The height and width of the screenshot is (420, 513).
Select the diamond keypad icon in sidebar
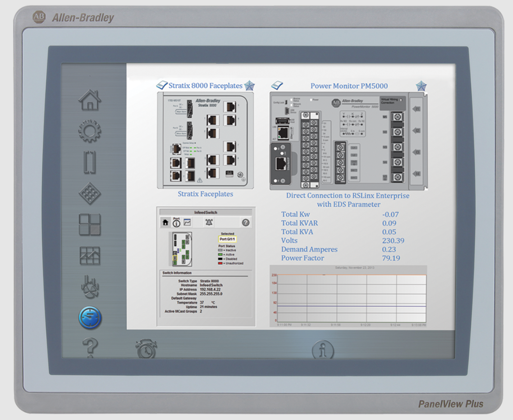click(90, 194)
